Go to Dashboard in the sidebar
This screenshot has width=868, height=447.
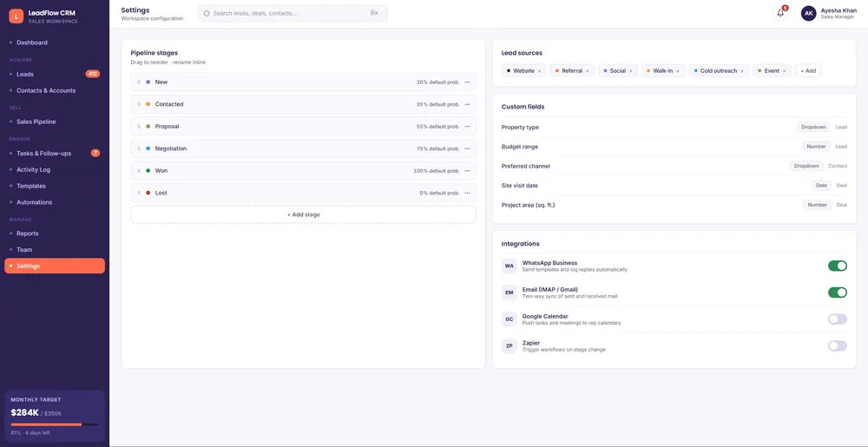[54, 43]
